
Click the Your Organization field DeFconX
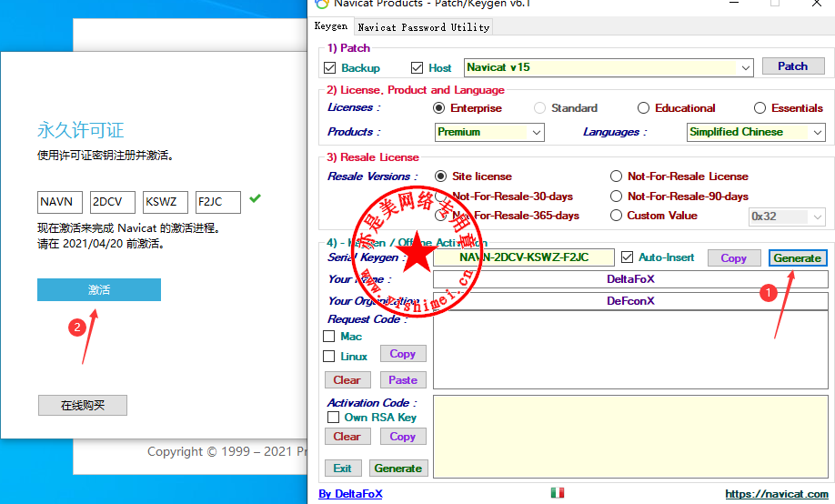coord(630,301)
